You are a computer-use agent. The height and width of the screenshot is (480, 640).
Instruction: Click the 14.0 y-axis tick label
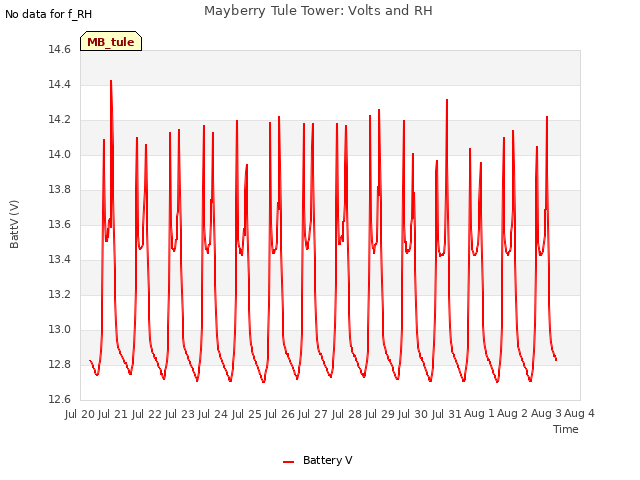[59, 155]
